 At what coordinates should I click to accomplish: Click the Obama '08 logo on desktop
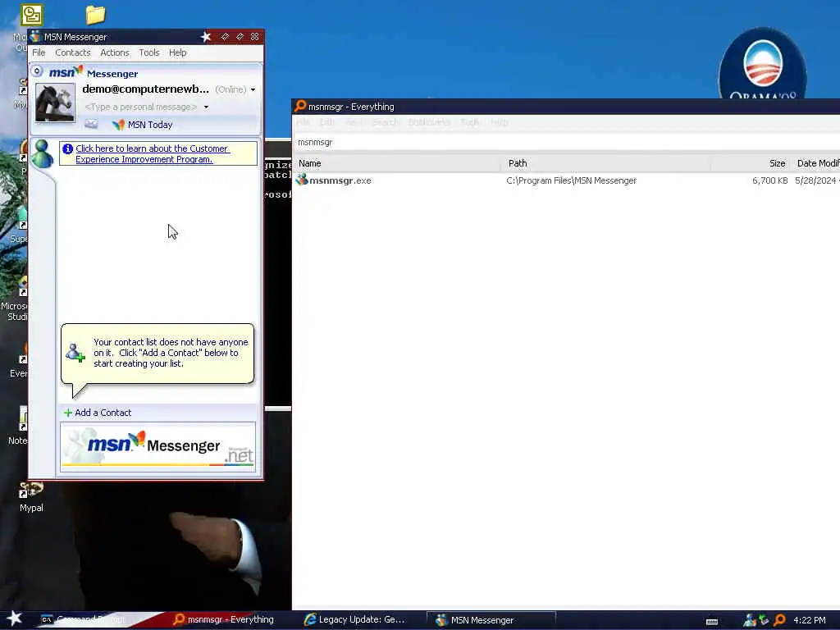(762, 63)
